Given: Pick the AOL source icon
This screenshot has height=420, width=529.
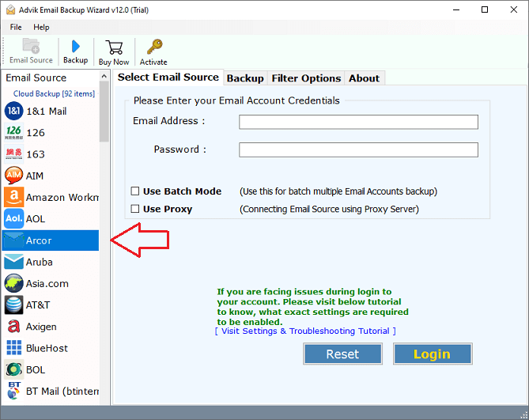Looking at the screenshot, I should tap(13, 218).
